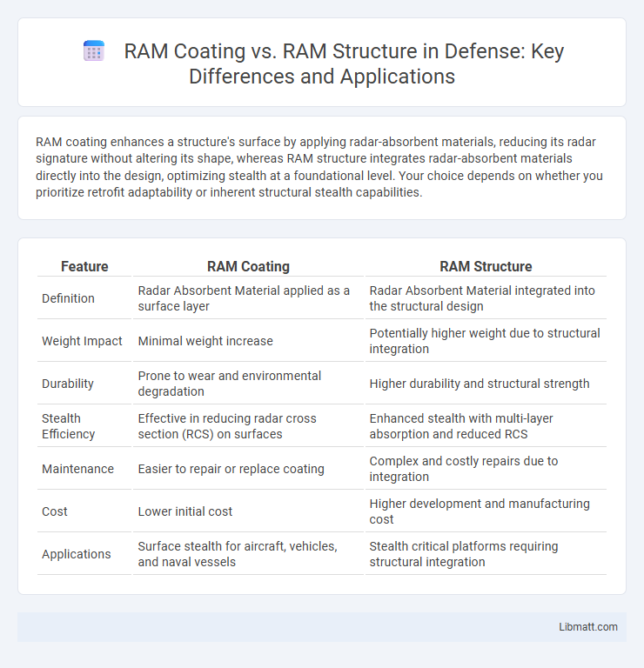The image size is (644, 668).
Task: Click 'Radar Absorbent Material applied as a surface layer'
Action: pyautogui.click(x=244, y=298)
